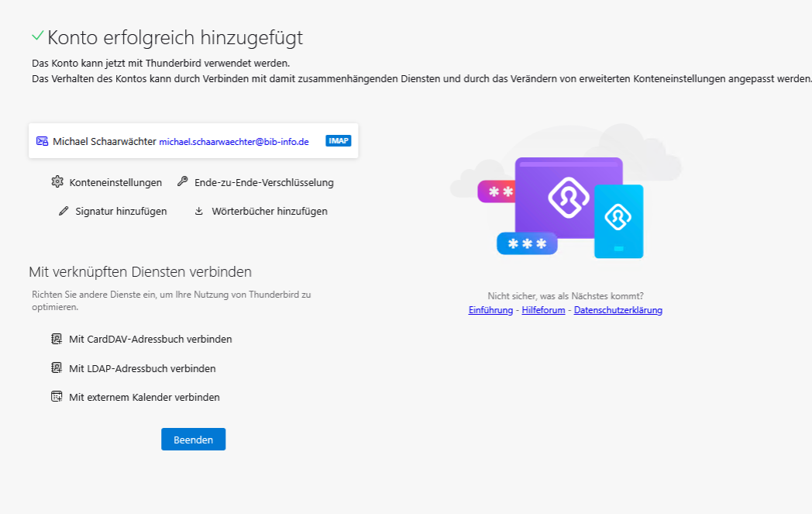Click the key icon for Ende-zu-Ende-Verschlüsselung

[182, 182]
